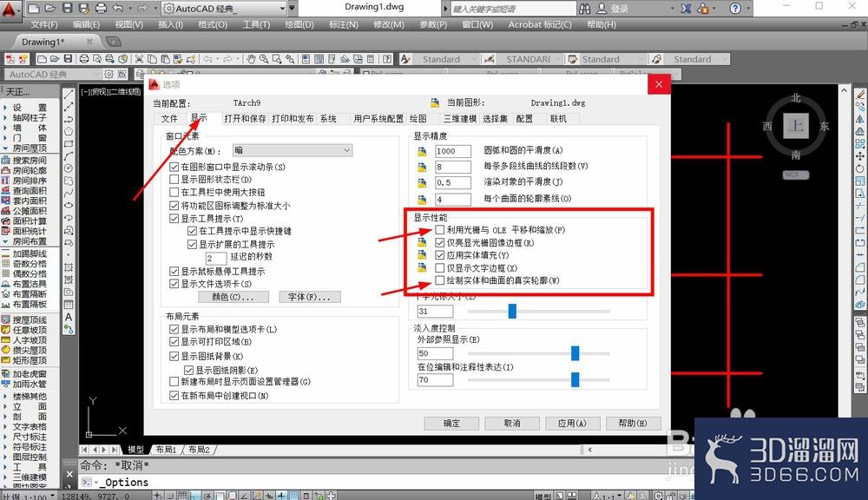Click the 搜索房间 tool in Tangent panel
The image size is (868, 500).
24,160
